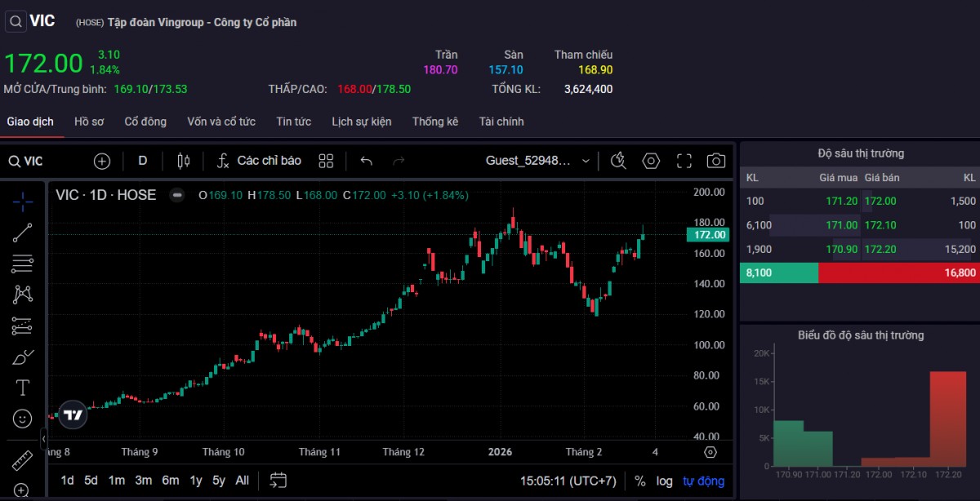Click the add symbol compare plus icon

point(102,161)
